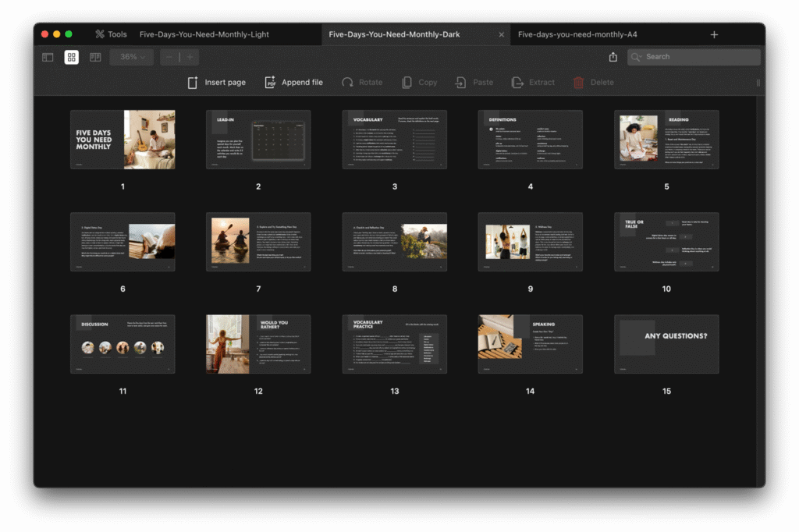The width and height of the screenshot is (799, 532).
Task: Click the Rotate icon
Action: pyautogui.click(x=348, y=83)
